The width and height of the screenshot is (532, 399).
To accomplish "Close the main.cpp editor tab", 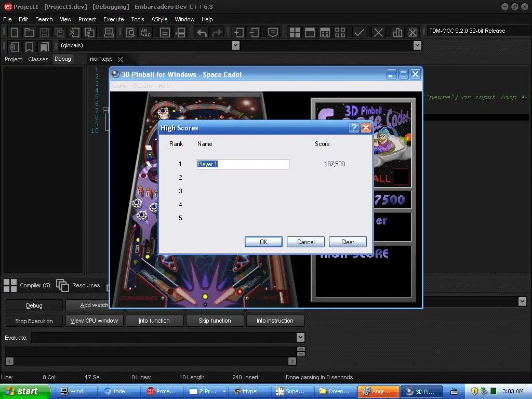I will [x=120, y=59].
